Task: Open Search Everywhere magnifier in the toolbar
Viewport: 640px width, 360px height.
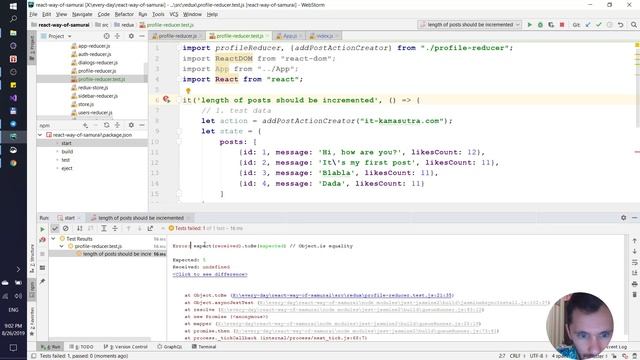Action: (633, 25)
